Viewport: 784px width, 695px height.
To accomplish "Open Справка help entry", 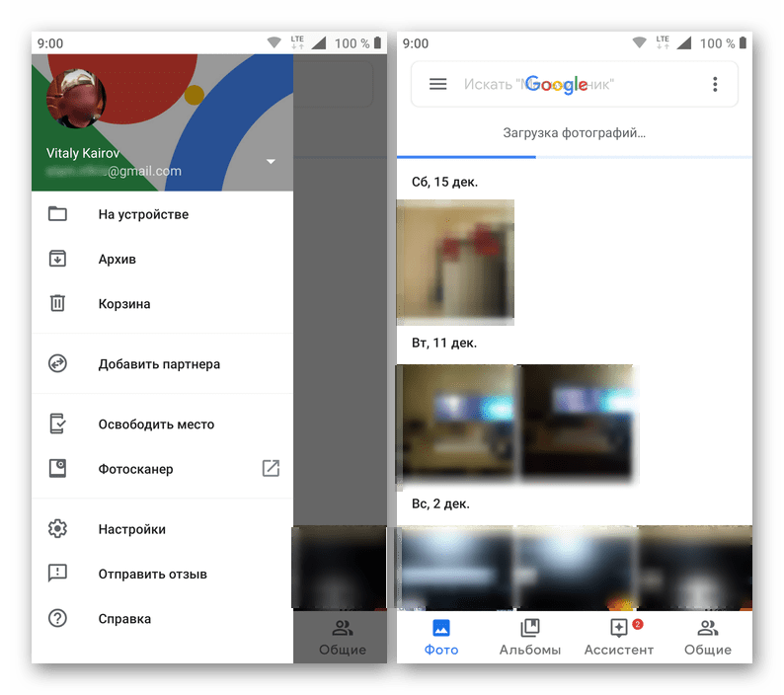I will 162,619.
